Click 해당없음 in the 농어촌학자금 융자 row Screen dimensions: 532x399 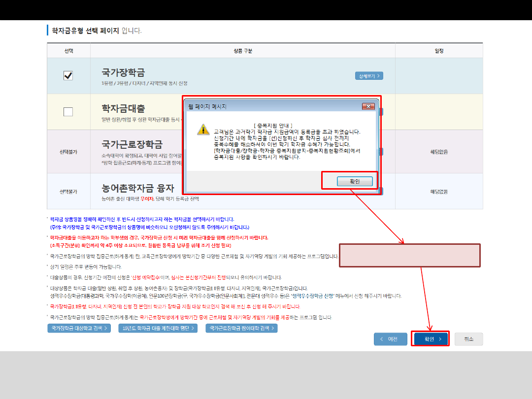tap(438, 191)
